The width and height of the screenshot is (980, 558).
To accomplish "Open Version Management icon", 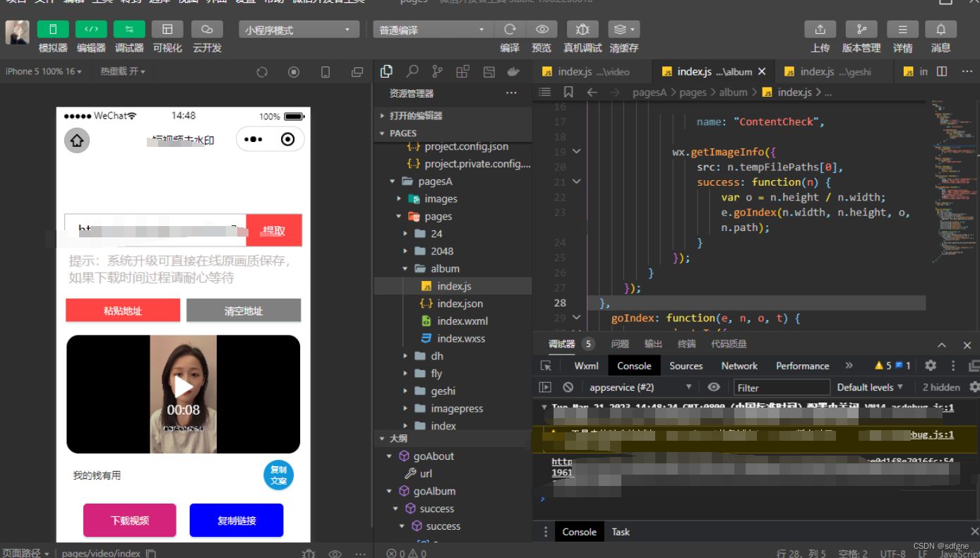I will click(x=861, y=30).
